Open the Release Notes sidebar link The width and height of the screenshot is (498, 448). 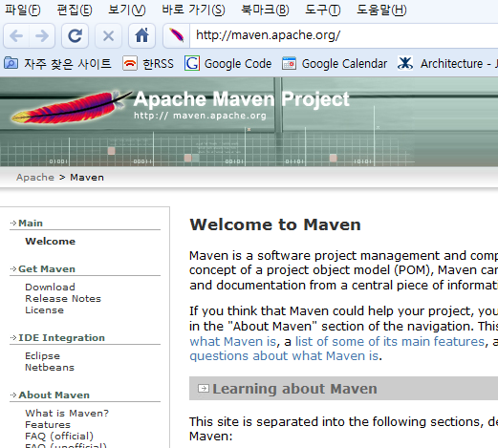click(63, 299)
